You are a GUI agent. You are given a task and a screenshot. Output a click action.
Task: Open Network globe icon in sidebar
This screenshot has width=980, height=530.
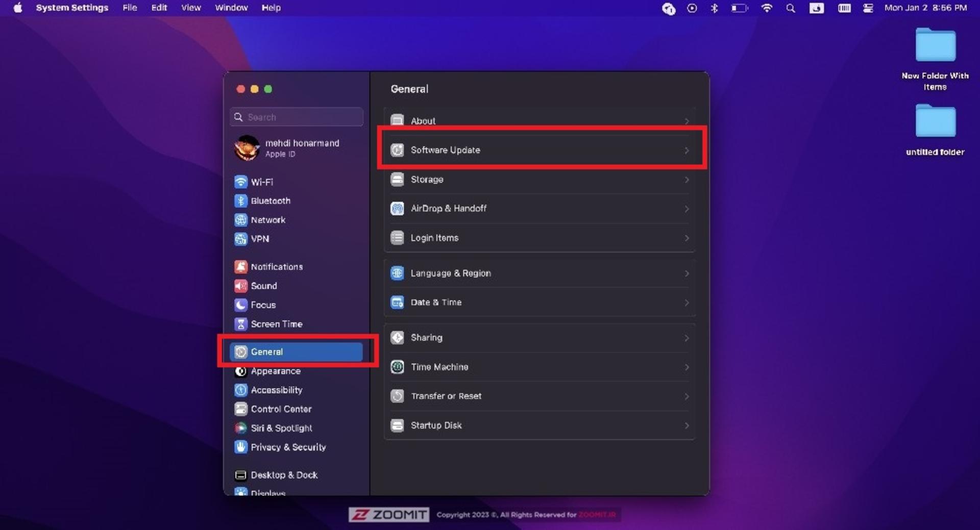click(240, 220)
